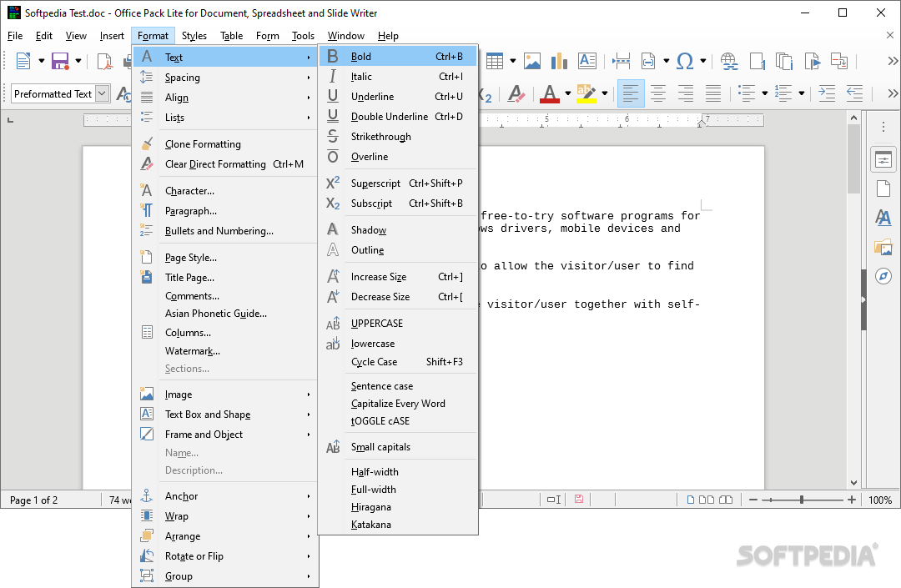Click the zoom out minus button

tap(753, 500)
